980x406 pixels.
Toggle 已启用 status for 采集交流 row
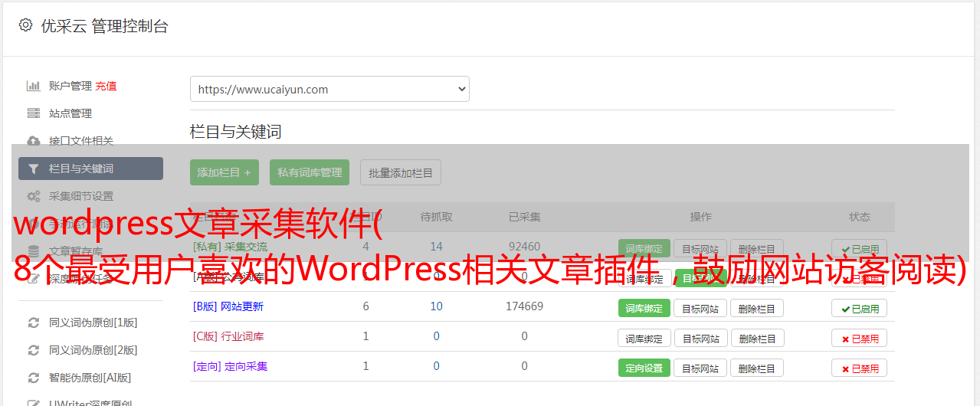[x=859, y=249]
